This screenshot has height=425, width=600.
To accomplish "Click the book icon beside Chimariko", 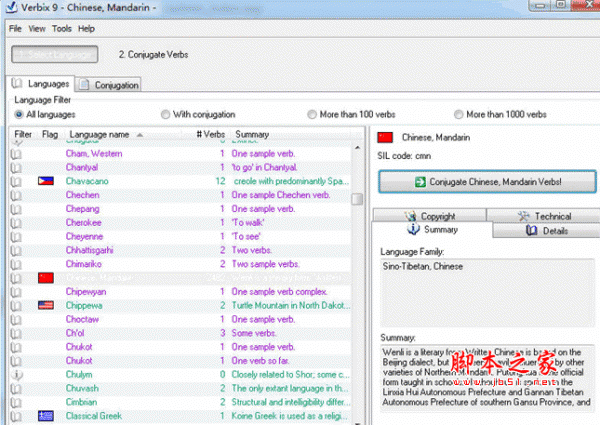I will pos(16,264).
